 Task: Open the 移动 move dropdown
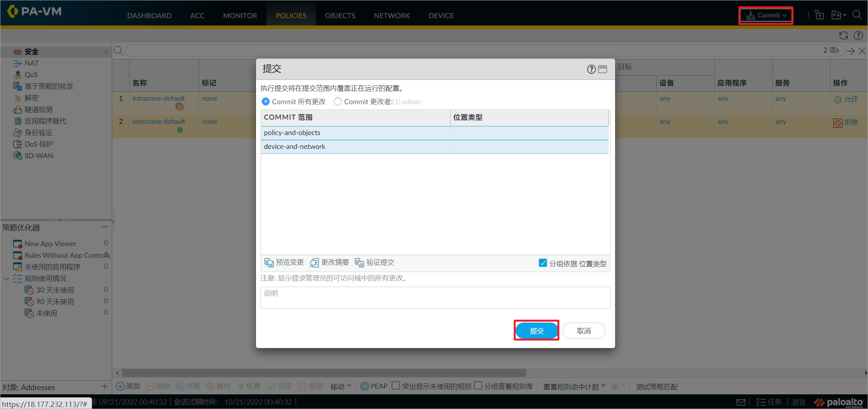pyautogui.click(x=341, y=386)
